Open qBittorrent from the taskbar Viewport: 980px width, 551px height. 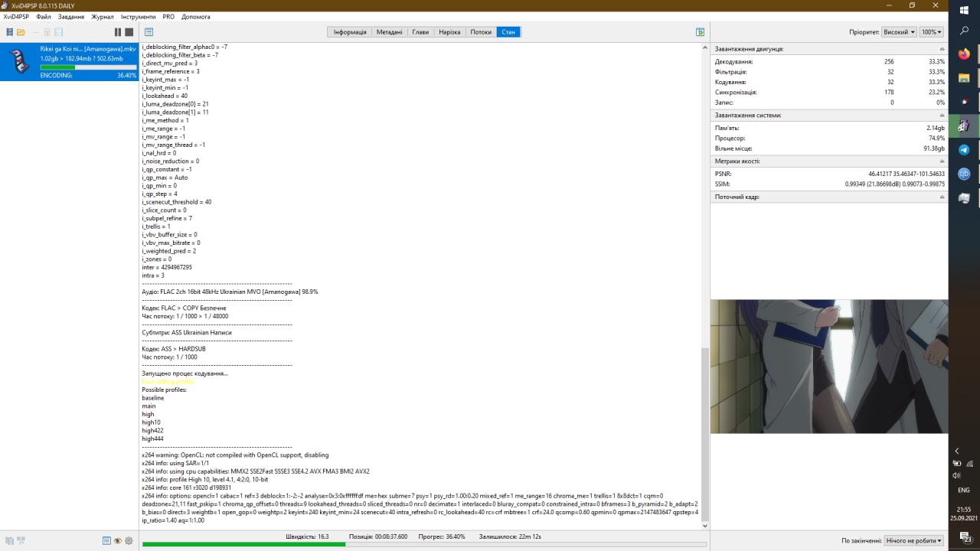(964, 174)
